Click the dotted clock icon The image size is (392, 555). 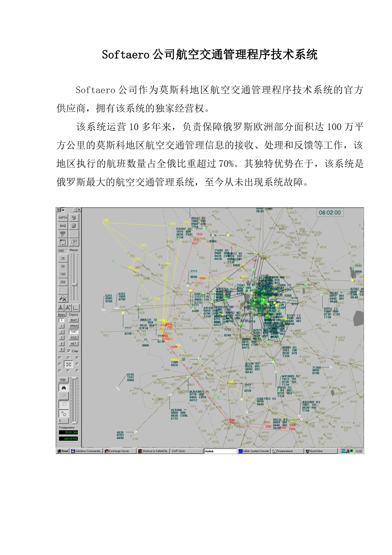click(74, 234)
